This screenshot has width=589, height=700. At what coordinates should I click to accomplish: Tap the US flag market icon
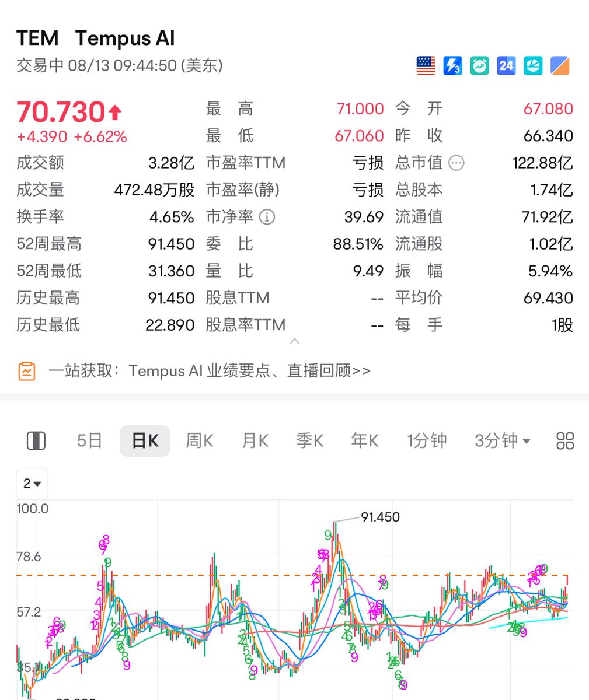point(426,66)
